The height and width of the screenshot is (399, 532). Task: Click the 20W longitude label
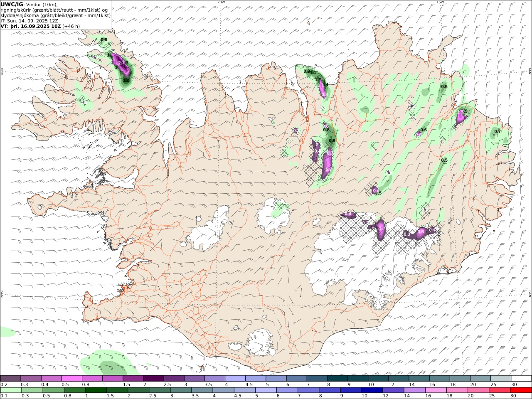221,2
